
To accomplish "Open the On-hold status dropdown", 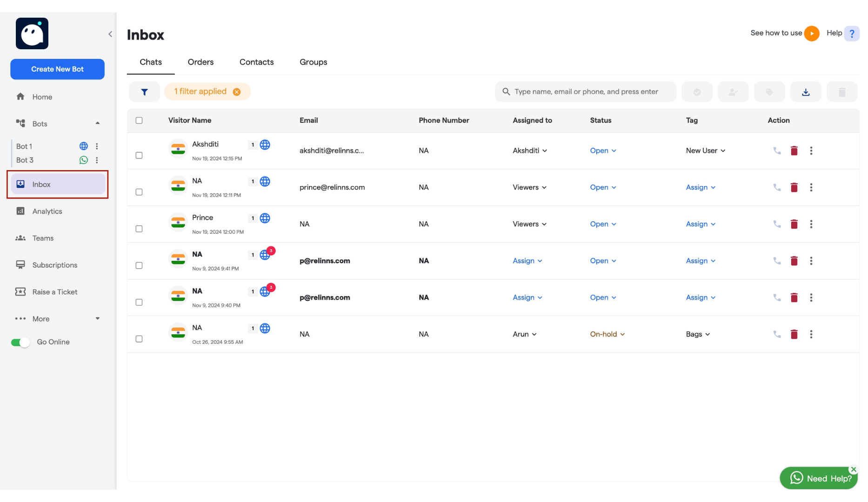I will 607,334.
